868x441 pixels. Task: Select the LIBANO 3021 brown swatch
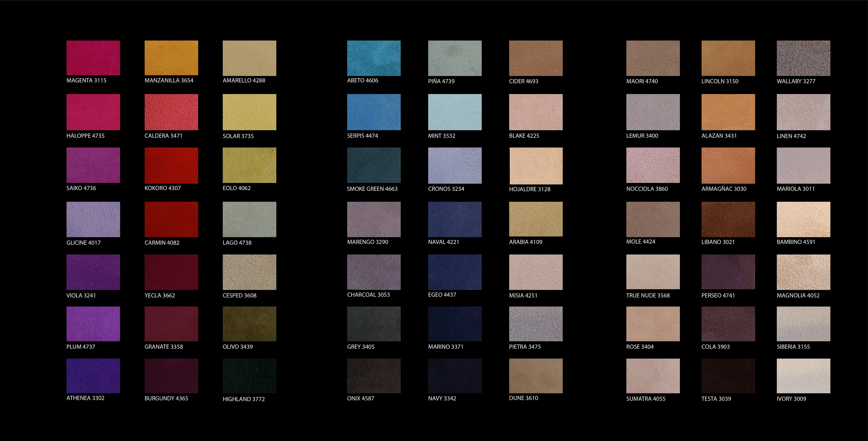pos(728,219)
